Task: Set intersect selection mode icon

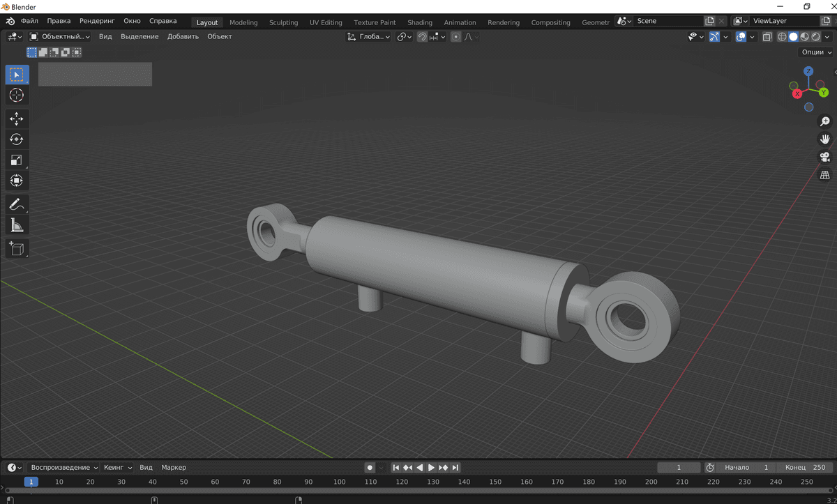Action: pyautogui.click(x=77, y=52)
